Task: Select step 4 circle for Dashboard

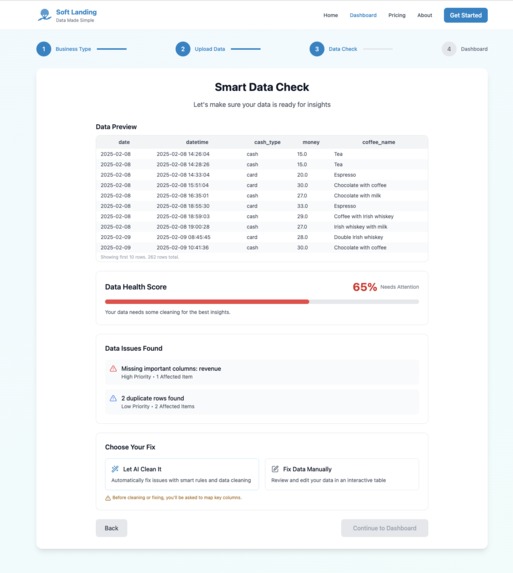Action: 449,49
